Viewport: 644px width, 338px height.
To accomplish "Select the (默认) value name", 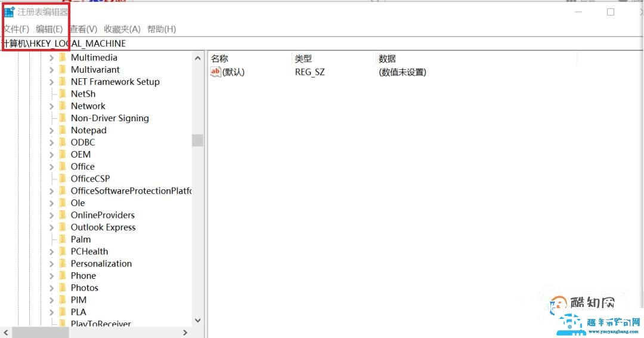I will click(233, 72).
